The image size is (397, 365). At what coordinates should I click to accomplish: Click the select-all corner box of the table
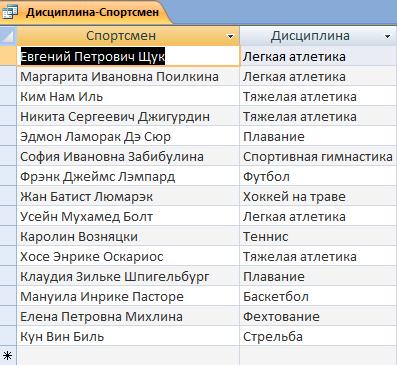click(x=8, y=36)
